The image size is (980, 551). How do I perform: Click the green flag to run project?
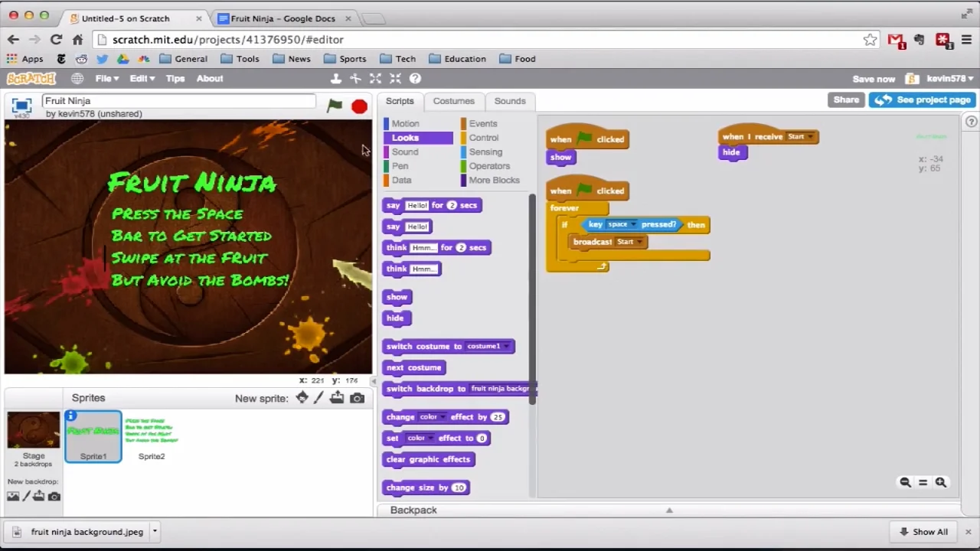coord(335,106)
